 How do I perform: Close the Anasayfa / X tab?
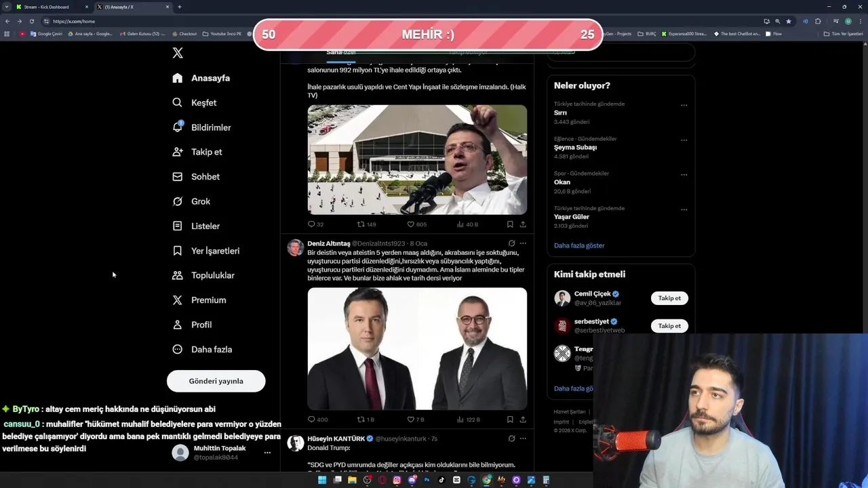pos(167,7)
